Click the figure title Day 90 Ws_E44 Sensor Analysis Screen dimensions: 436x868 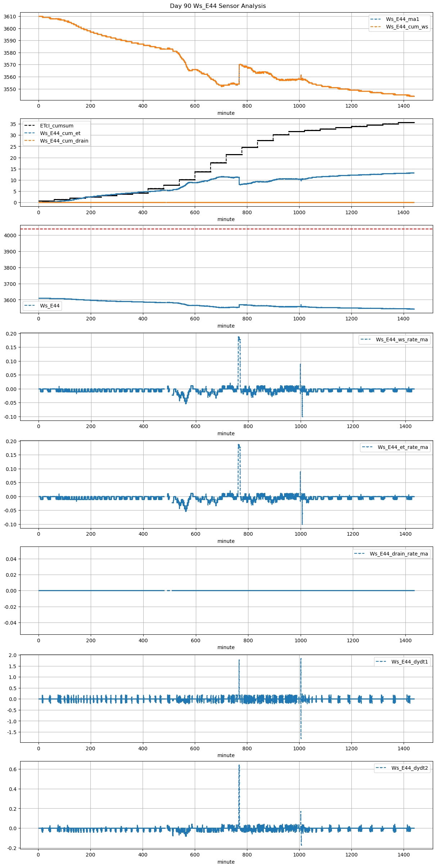[x=218, y=6]
